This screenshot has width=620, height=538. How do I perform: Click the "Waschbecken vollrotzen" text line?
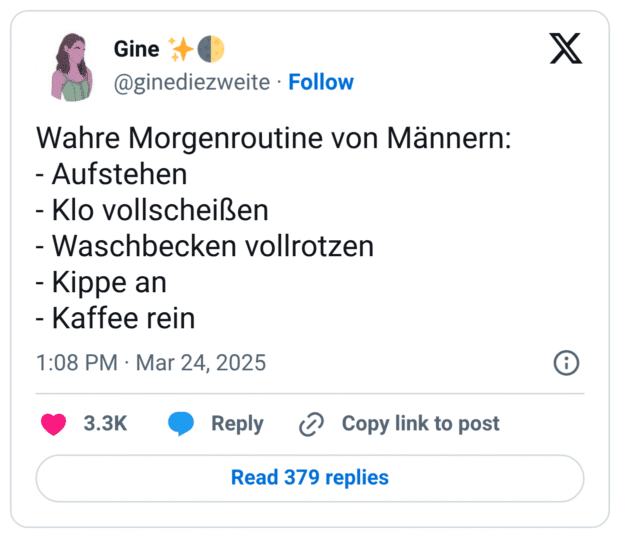tap(203, 246)
